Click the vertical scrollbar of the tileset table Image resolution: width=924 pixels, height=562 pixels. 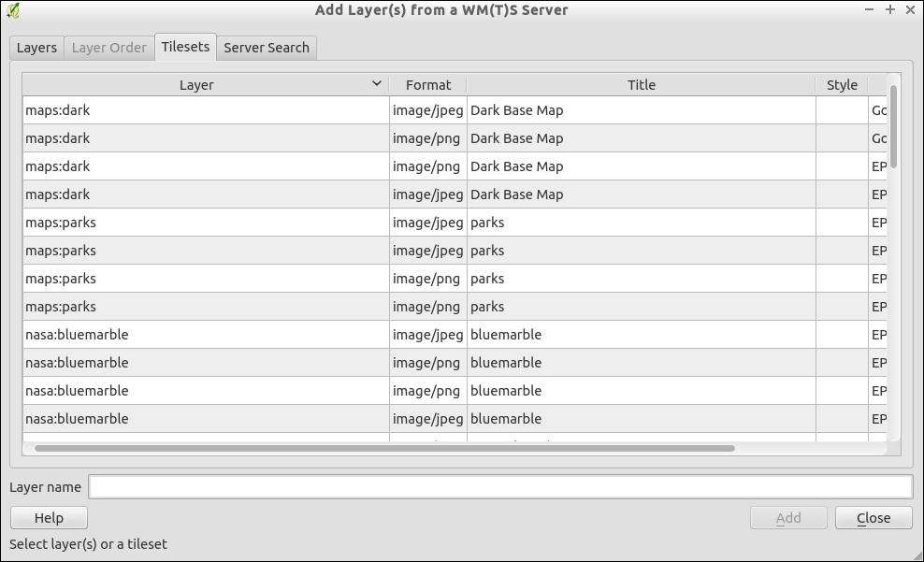click(893, 126)
